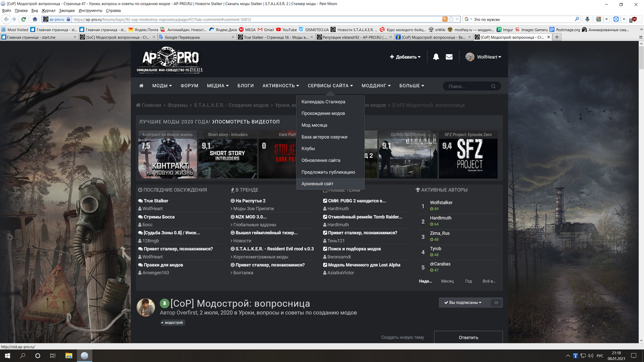
Task: Expand the АКТИВНОСТЬ dropdown menu
Action: point(281,86)
